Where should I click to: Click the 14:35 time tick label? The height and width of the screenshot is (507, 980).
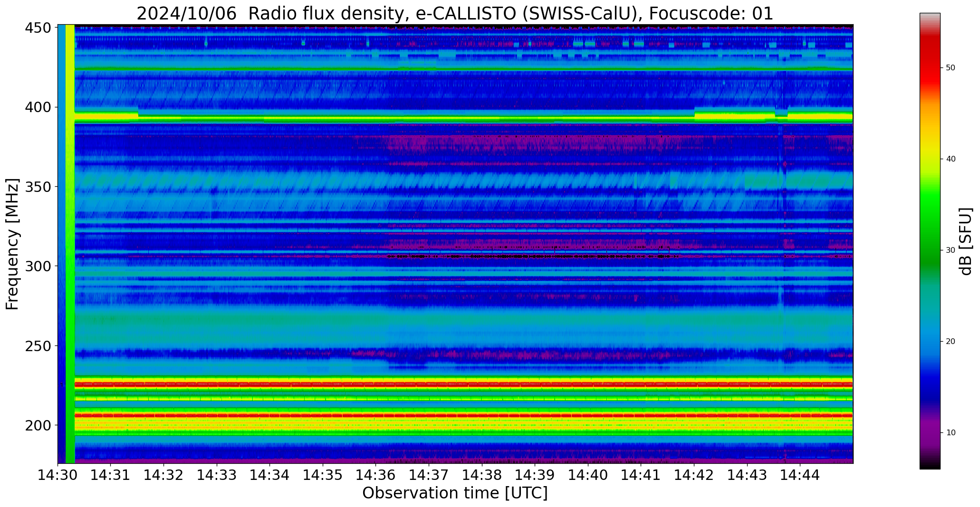pos(323,475)
